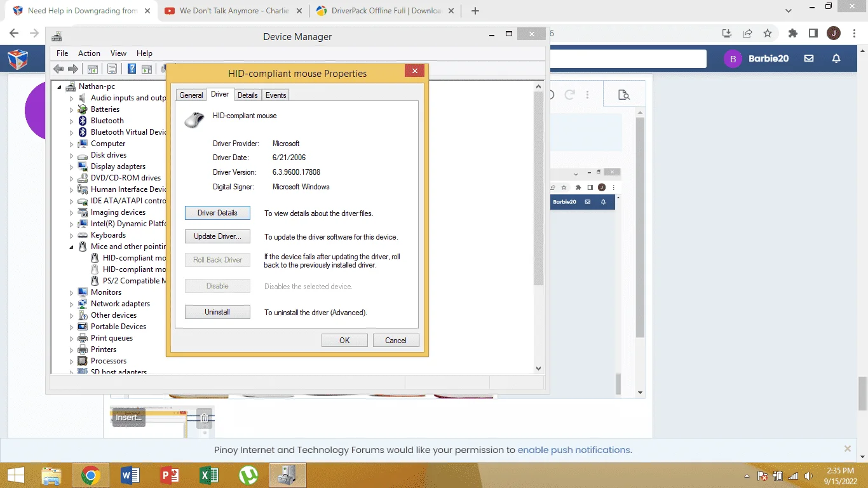Switch to the General tab

click(191, 95)
